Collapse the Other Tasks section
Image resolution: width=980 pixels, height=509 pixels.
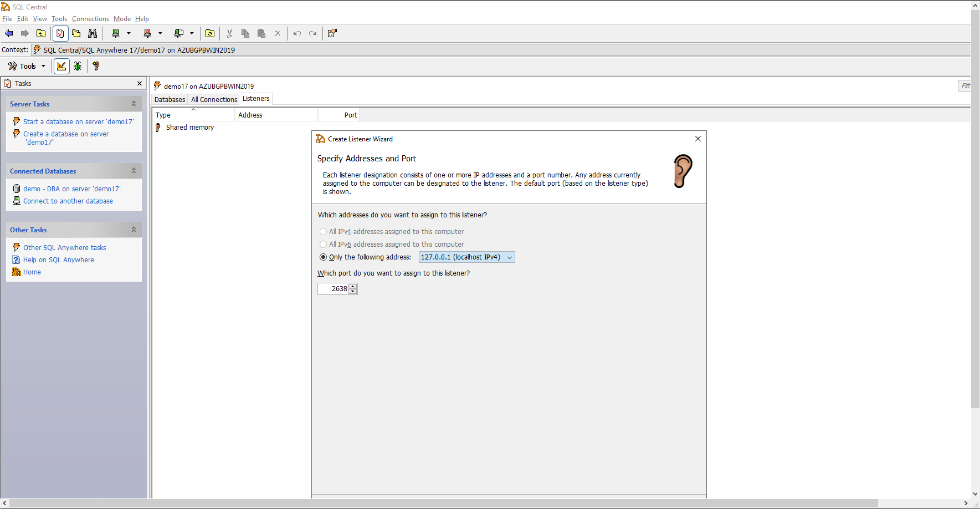[x=134, y=230]
